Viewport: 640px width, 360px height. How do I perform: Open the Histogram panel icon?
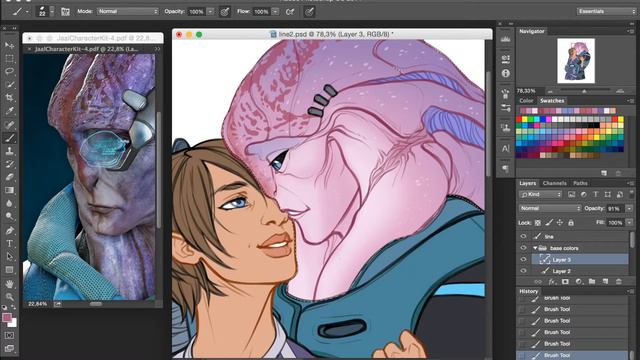505,40
